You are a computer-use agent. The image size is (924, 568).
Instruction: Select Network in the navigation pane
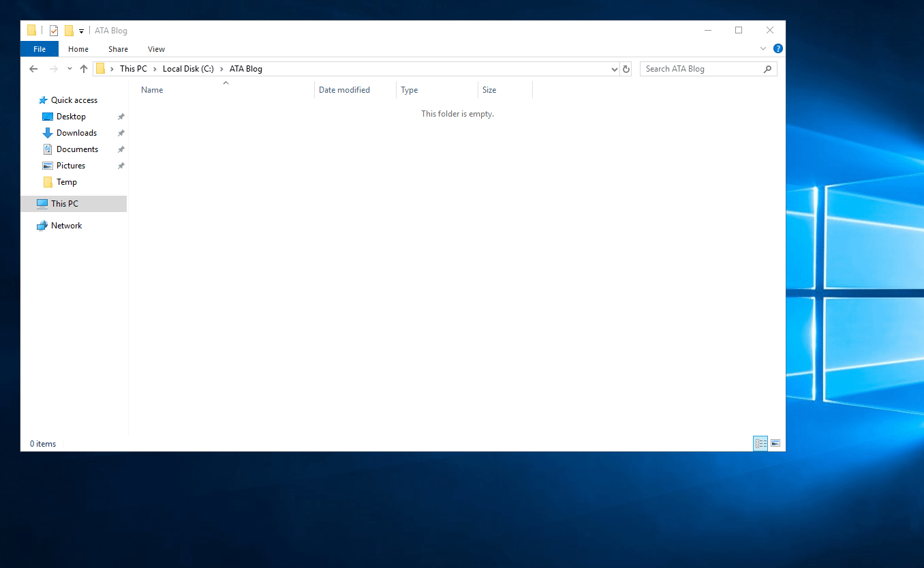pos(66,225)
